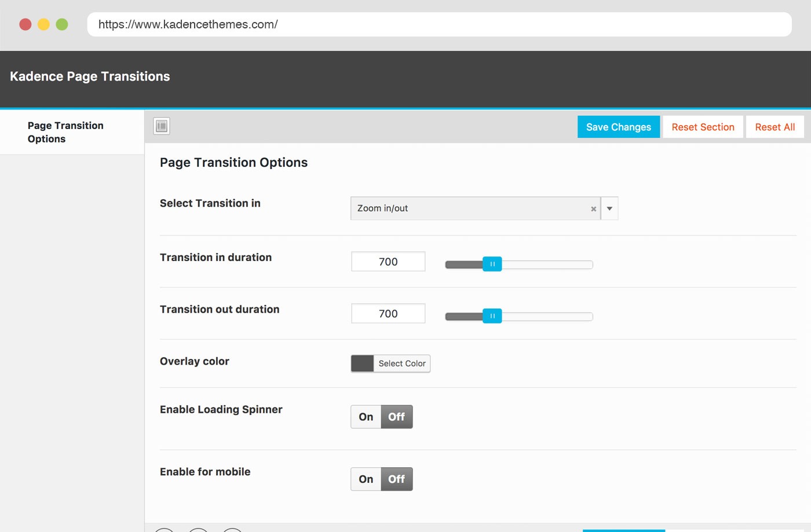The height and width of the screenshot is (532, 811).
Task: Clear the Zoom in/out selection
Action: pyautogui.click(x=593, y=209)
